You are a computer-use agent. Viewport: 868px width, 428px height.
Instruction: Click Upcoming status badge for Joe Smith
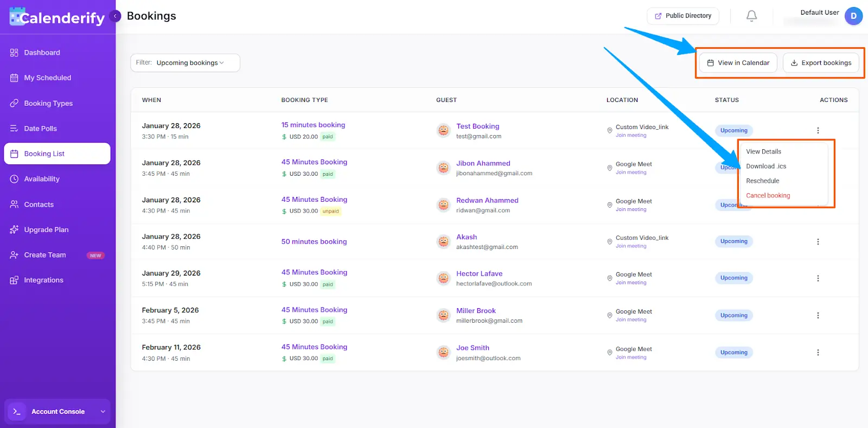(733, 353)
